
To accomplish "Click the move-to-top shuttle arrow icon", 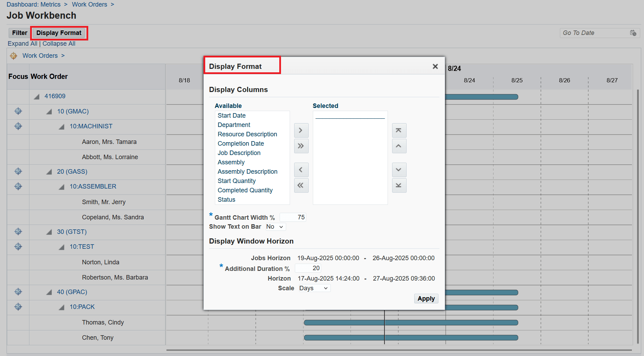I will (x=399, y=130).
